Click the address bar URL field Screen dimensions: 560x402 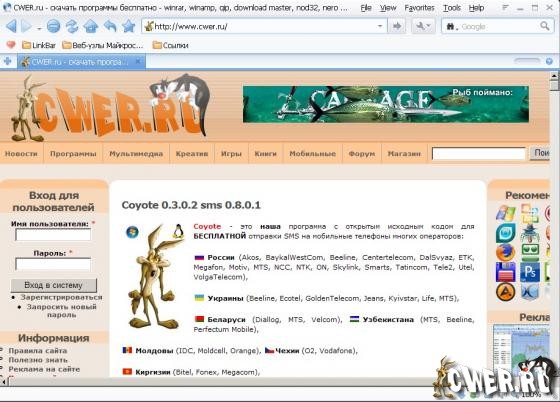[x=264, y=26]
